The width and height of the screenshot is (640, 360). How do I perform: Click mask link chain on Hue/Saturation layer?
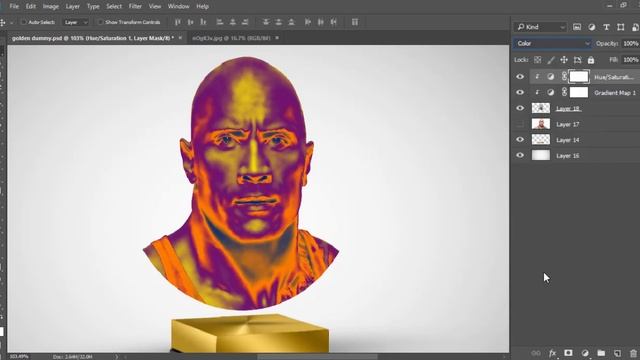click(564, 76)
